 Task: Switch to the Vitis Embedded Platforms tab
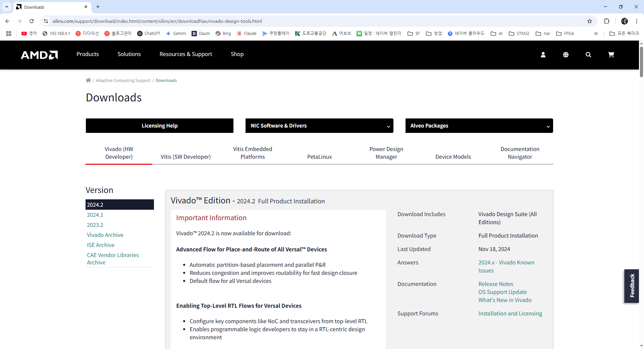(253, 153)
